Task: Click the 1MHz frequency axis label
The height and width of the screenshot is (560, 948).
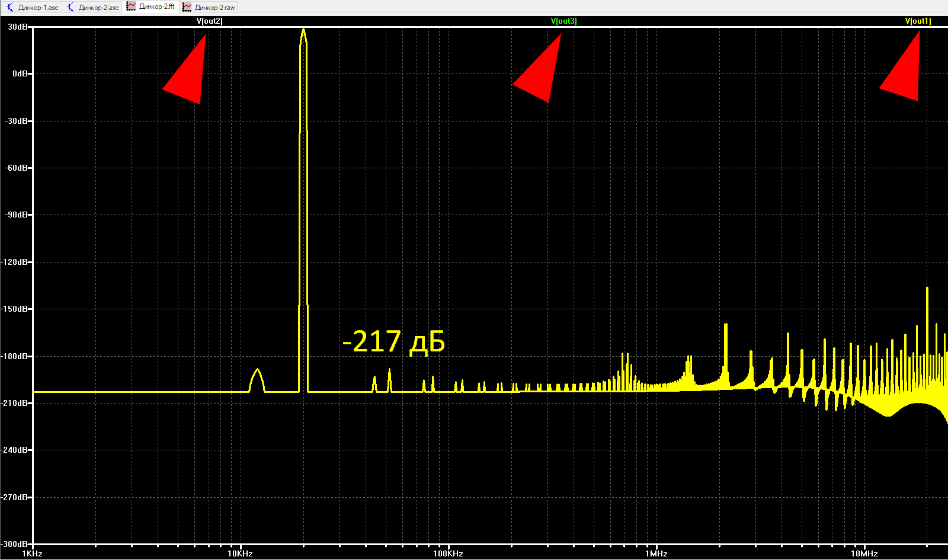Action: (x=656, y=553)
